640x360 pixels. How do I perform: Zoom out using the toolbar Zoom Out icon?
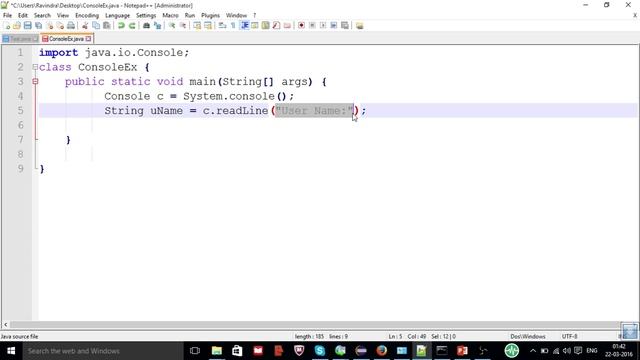(x=183, y=26)
